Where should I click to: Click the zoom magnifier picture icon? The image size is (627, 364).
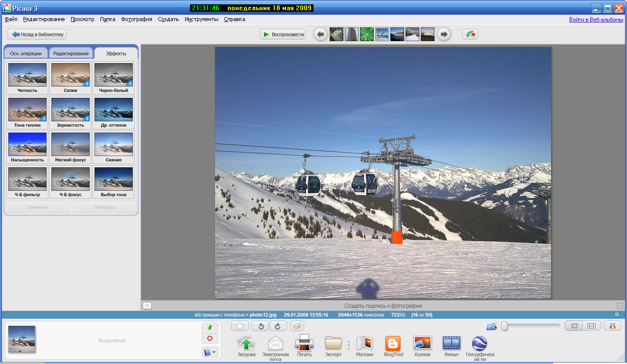(491, 326)
